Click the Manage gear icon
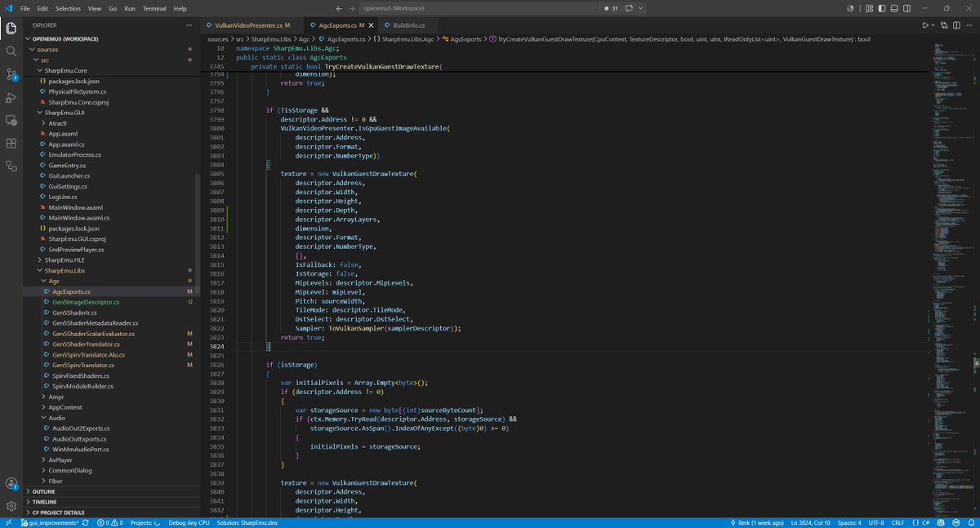Image resolution: width=980 pixels, height=528 pixels. (x=11, y=506)
